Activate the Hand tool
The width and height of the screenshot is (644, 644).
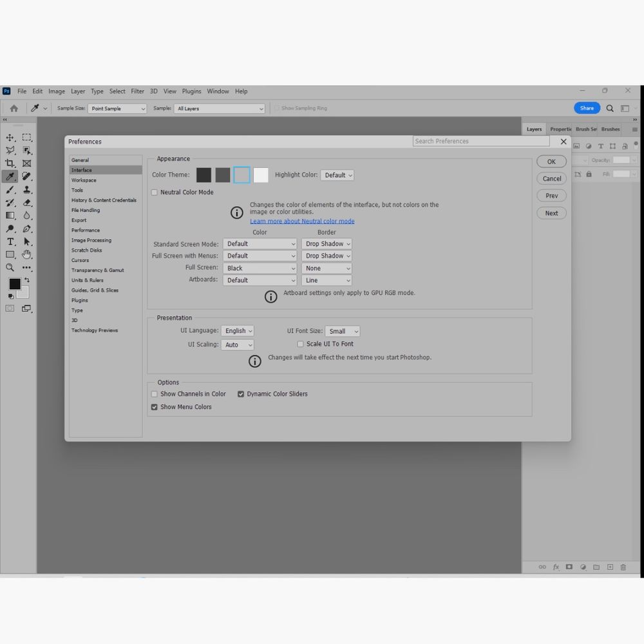click(x=26, y=254)
